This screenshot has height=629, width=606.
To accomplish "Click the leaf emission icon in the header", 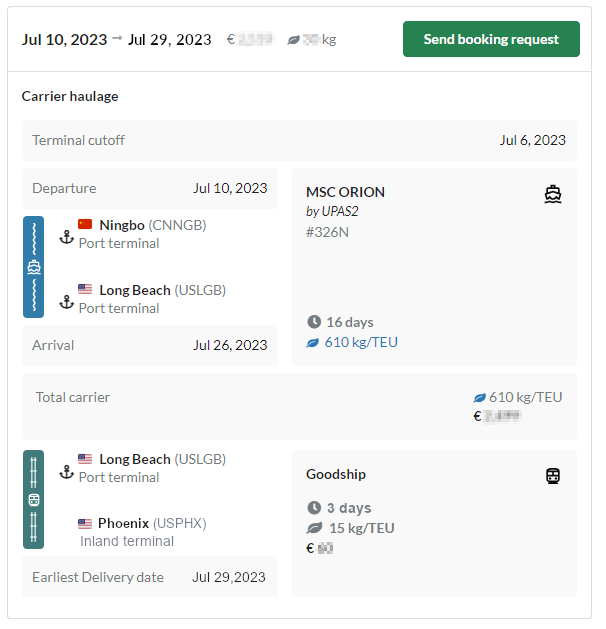I will pos(293,40).
